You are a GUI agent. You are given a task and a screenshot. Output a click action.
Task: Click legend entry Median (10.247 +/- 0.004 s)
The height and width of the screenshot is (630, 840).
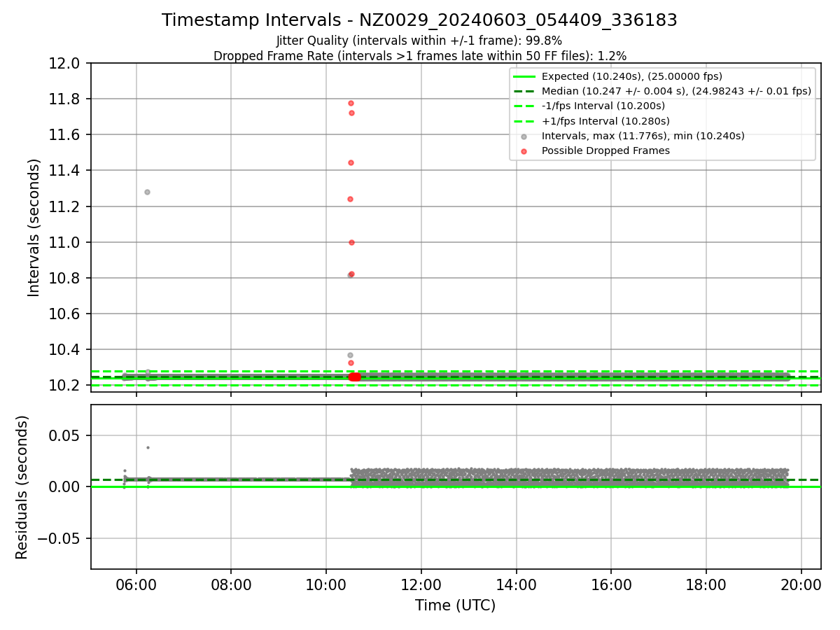tap(676, 91)
